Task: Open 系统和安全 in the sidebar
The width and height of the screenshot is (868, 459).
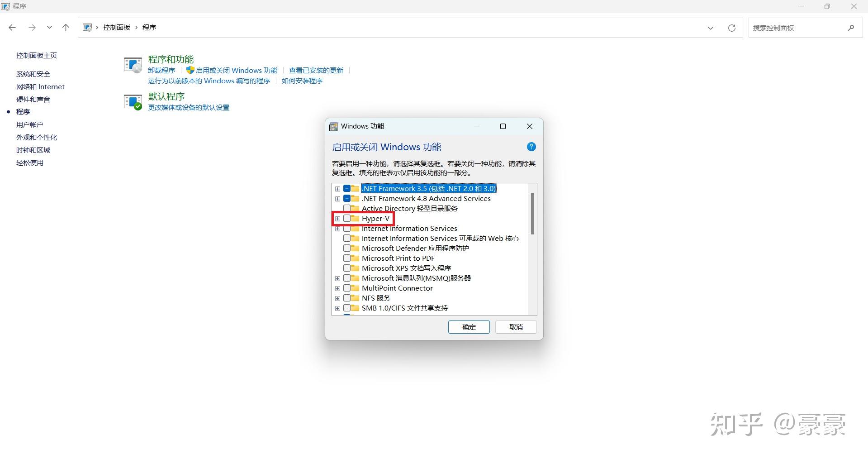Action: (33, 74)
